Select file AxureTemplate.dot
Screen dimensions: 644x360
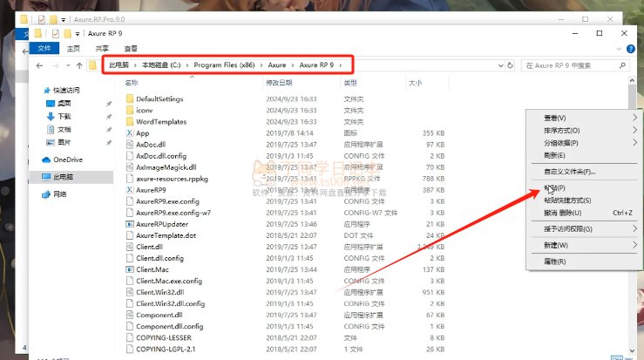[166, 235]
